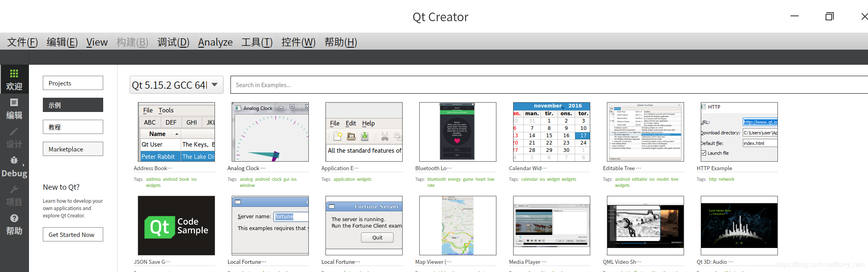Open the Address Book example thumbnail
The width and height of the screenshot is (868, 272).
pos(176,132)
